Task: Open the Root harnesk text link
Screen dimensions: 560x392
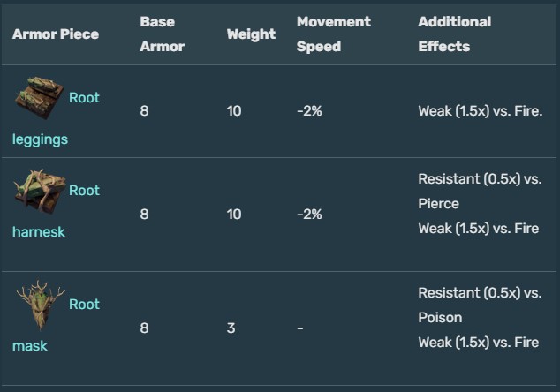Action: (84, 191)
